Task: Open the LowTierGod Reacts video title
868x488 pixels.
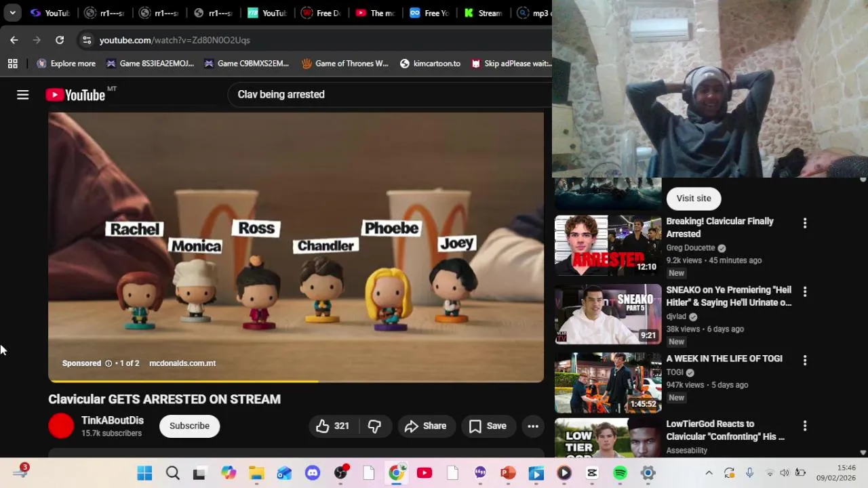Action: tap(725, 430)
